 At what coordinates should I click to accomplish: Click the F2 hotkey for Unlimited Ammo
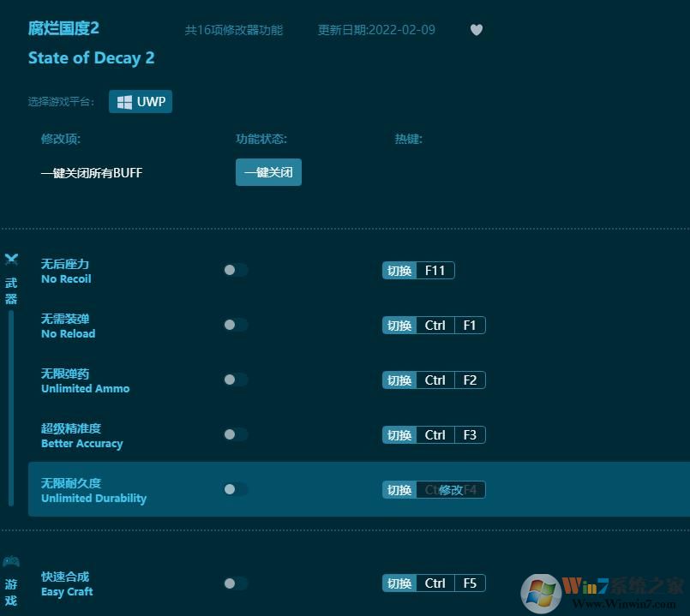(469, 380)
